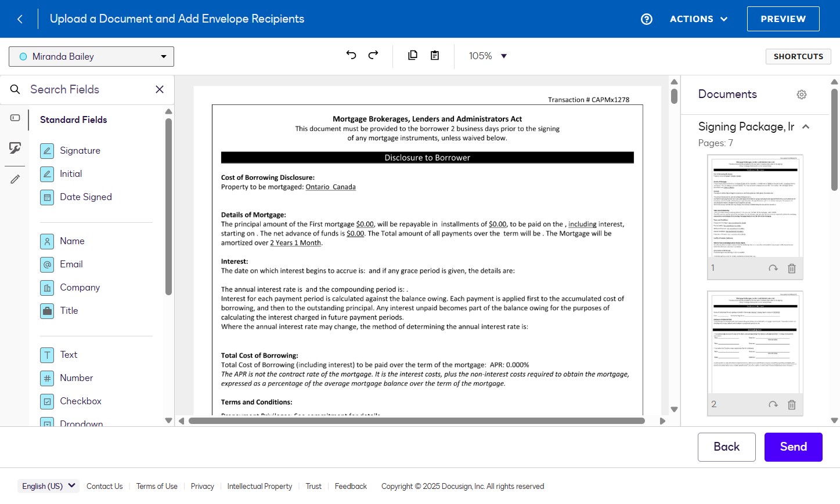Open the help question mark icon

point(647,19)
